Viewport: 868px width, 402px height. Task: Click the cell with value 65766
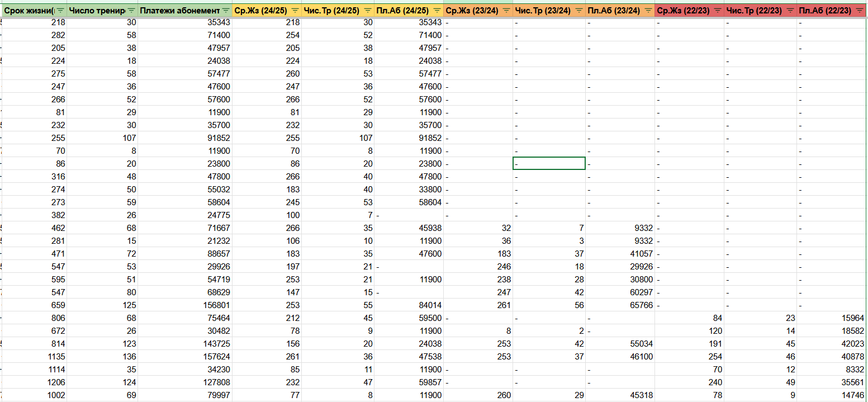pos(620,305)
